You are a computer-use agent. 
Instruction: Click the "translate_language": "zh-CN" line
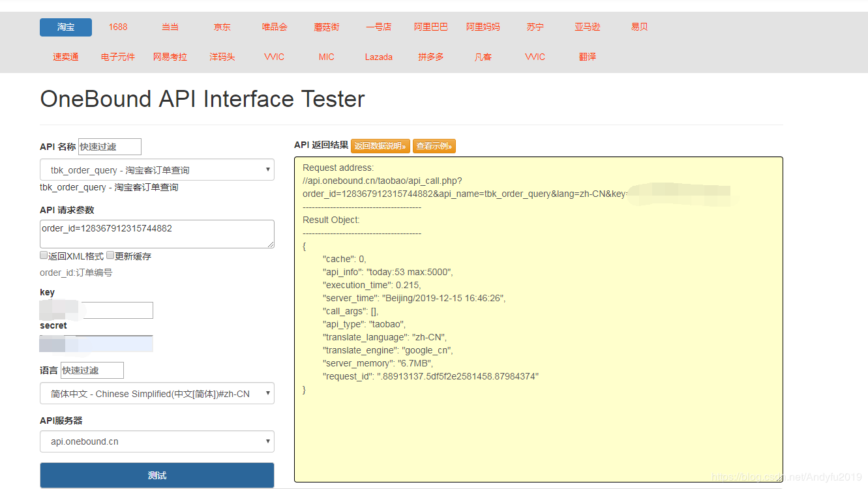[x=385, y=337]
